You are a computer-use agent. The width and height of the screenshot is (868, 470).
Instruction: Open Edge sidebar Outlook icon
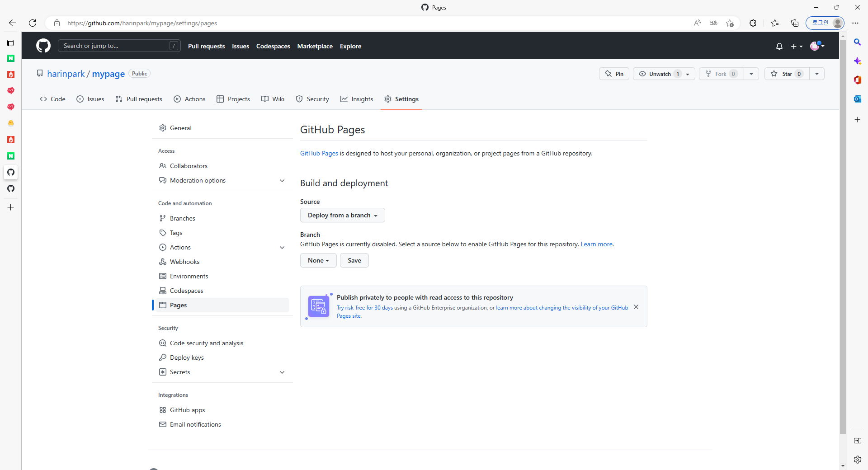(857, 99)
